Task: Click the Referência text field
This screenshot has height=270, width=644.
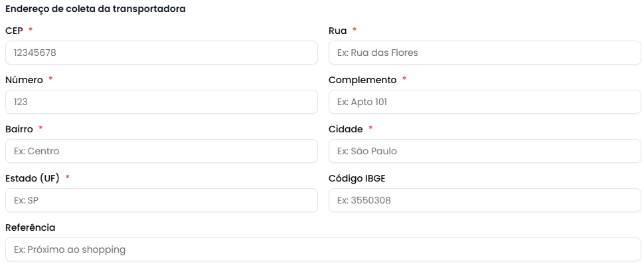Action: click(323, 249)
